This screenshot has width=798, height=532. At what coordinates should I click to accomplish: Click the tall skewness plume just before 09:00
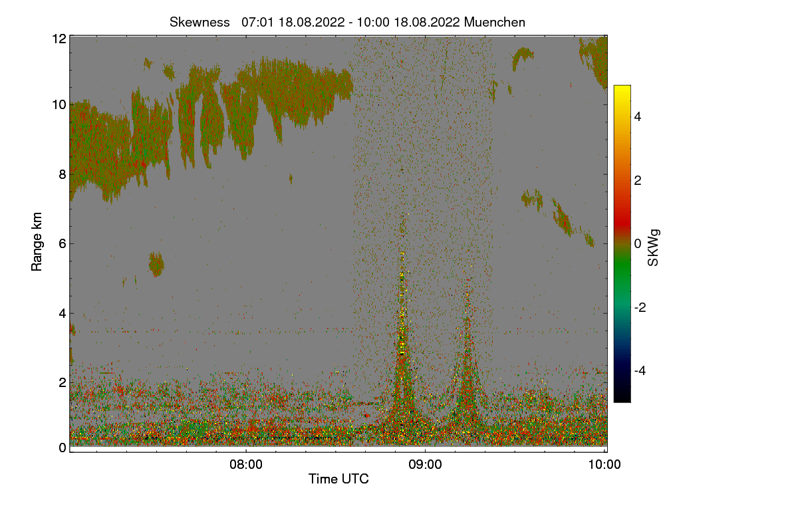coord(402,332)
